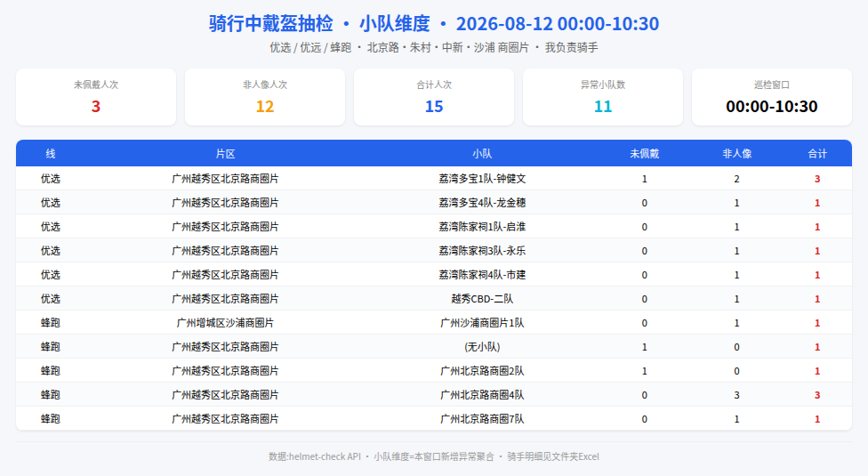Click the 未佩戴人次 summary card
Viewport: 868px width, 476px height.
tap(96, 97)
